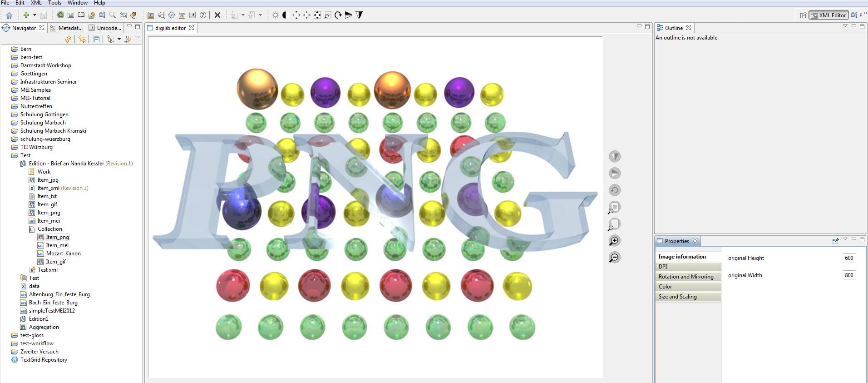Toggle Link with Editor in Navigator toolbar

click(82, 40)
